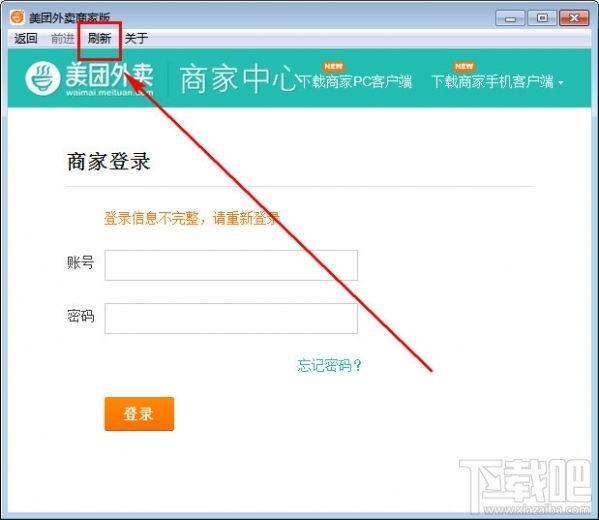599x520 pixels.
Task: Select the 刷新 menu item
Action: coord(99,38)
